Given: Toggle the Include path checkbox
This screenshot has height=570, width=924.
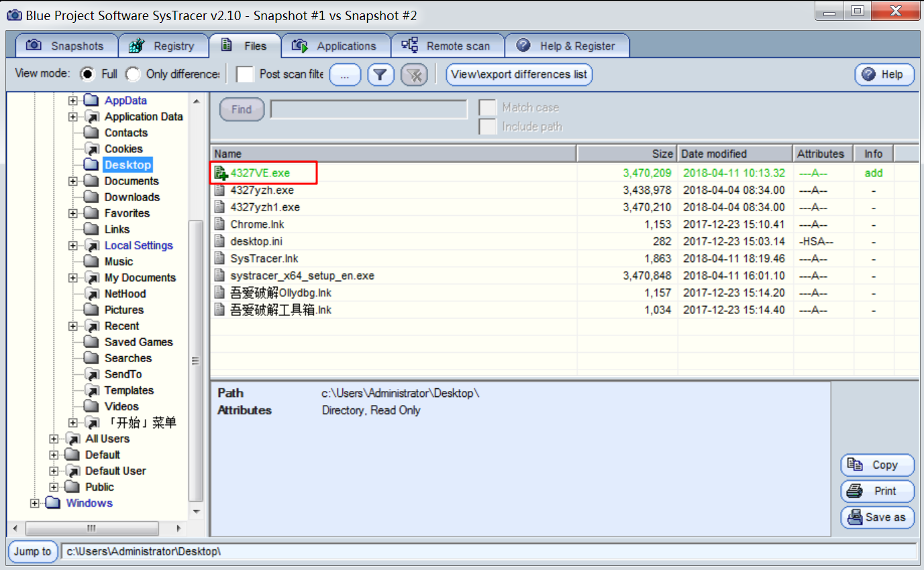Looking at the screenshot, I should click(488, 127).
